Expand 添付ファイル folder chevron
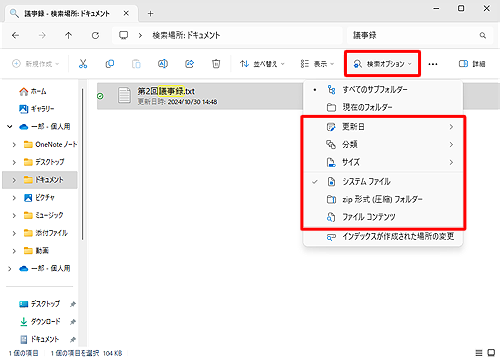The height and width of the screenshot is (360, 500). (14, 233)
